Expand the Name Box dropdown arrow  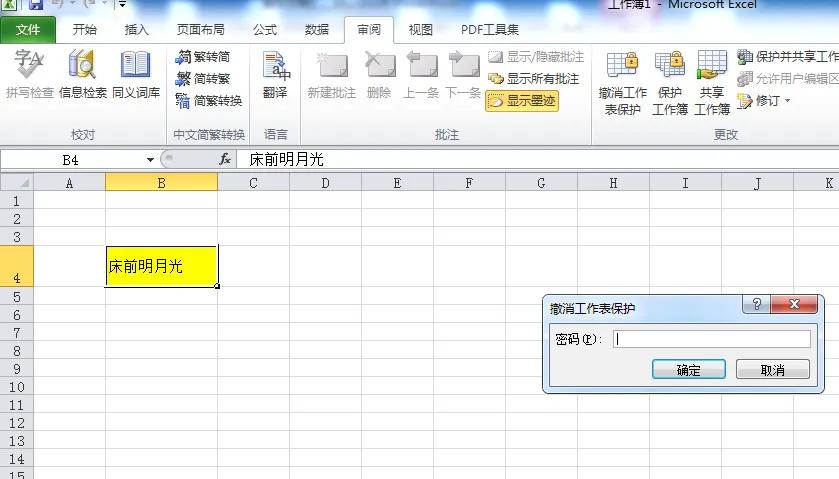click(x=150, y=159)
